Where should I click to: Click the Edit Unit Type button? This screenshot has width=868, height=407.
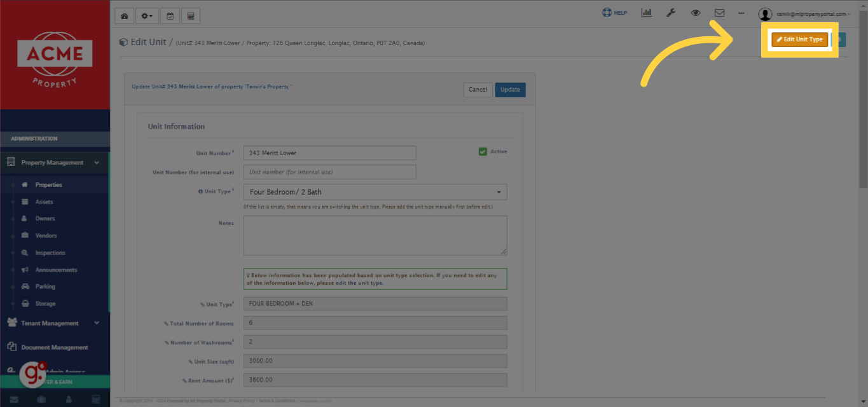[799, 39]
